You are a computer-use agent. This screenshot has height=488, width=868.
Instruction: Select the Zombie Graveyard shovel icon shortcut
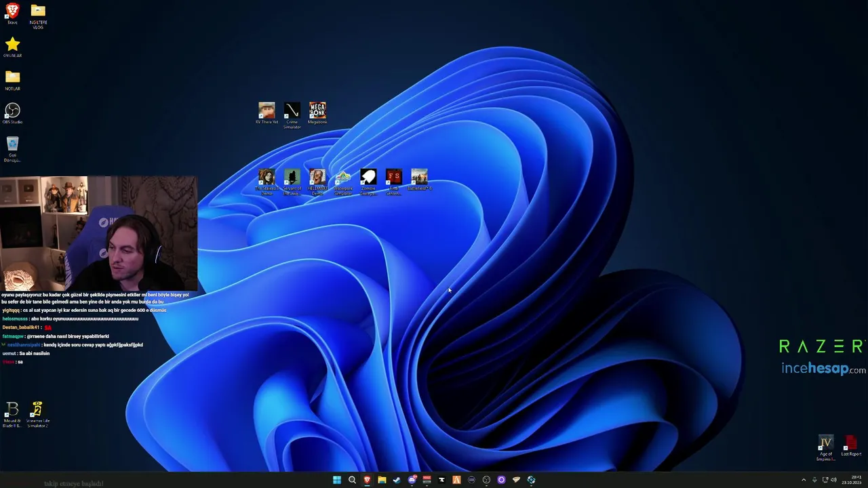[368, 182]
